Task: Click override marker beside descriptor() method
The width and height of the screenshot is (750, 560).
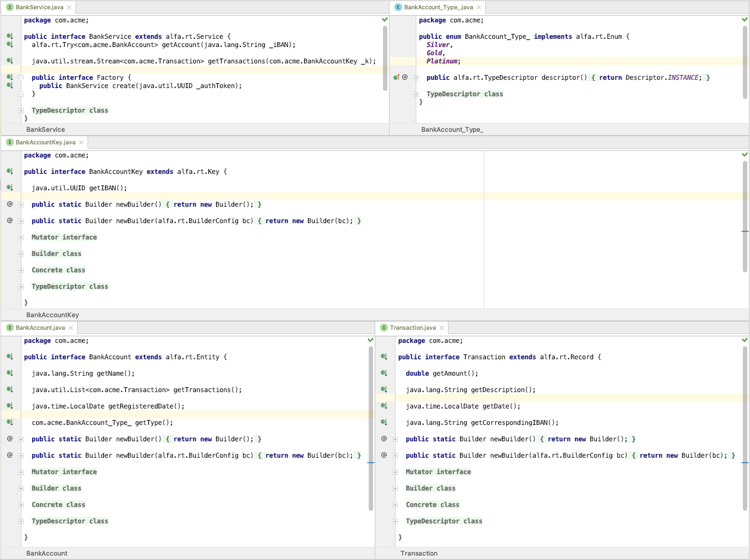Action: click(x=397, y=77)
